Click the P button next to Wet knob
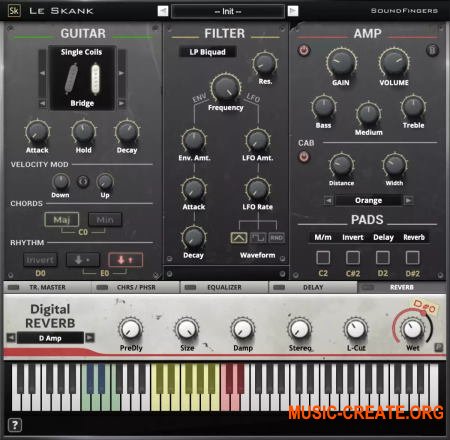 point(439,348)
